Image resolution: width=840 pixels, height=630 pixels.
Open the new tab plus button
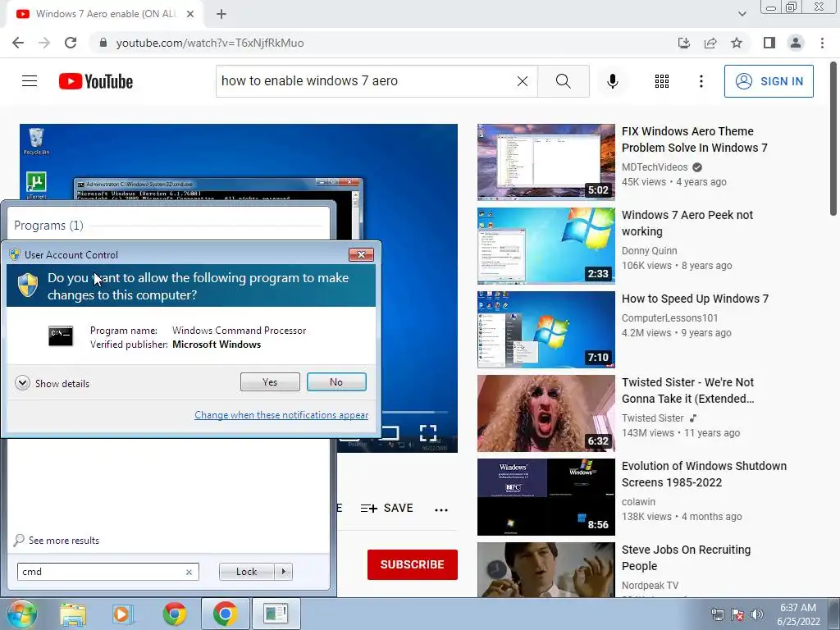pos(221,14)
